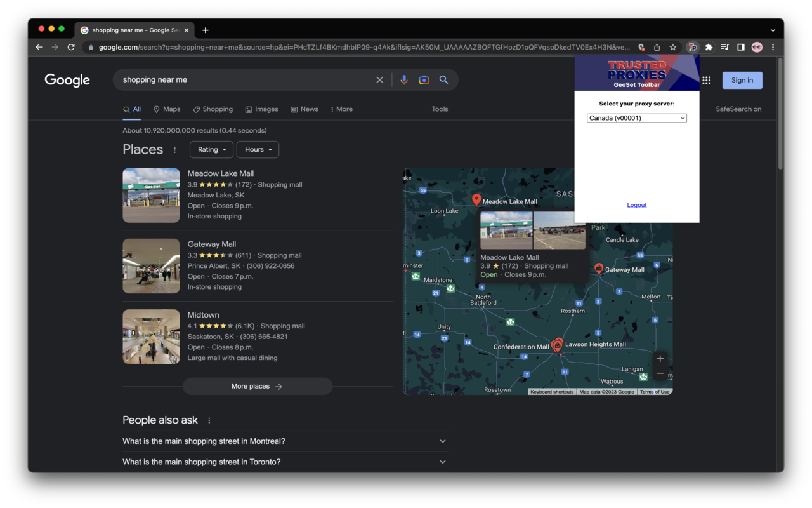Click the Google Lens camera icon

(424, 79)
